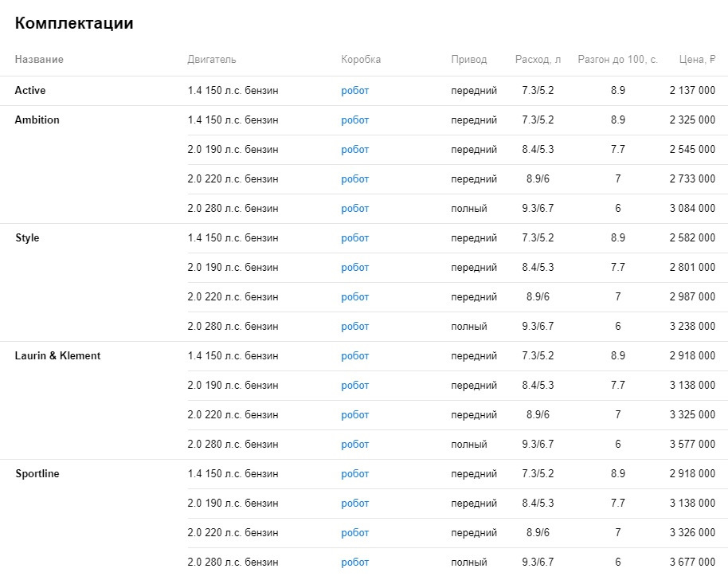Open the робот link priced 2 545 000
The height and width of the screenshot is (588, 728).
[354, 150]
